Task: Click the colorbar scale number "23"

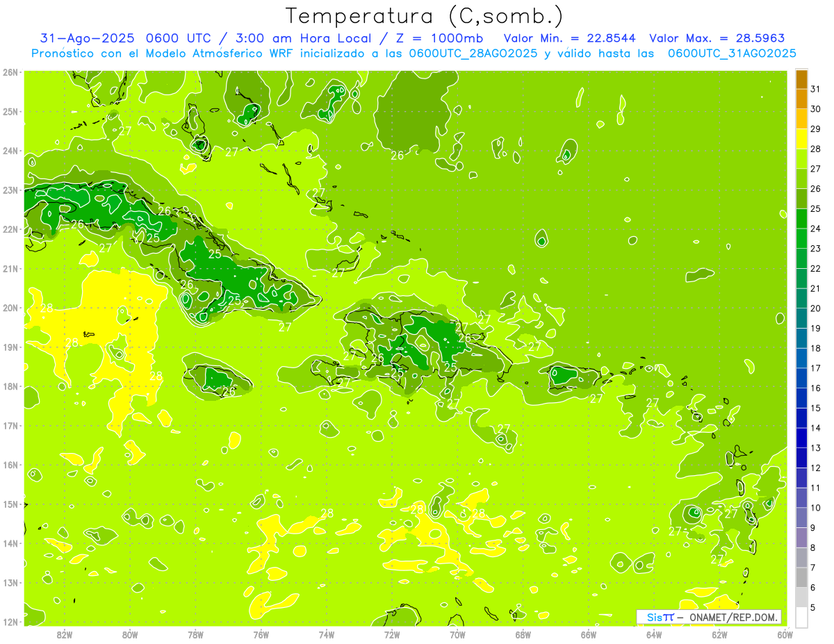Action: [x=815, y=249]
